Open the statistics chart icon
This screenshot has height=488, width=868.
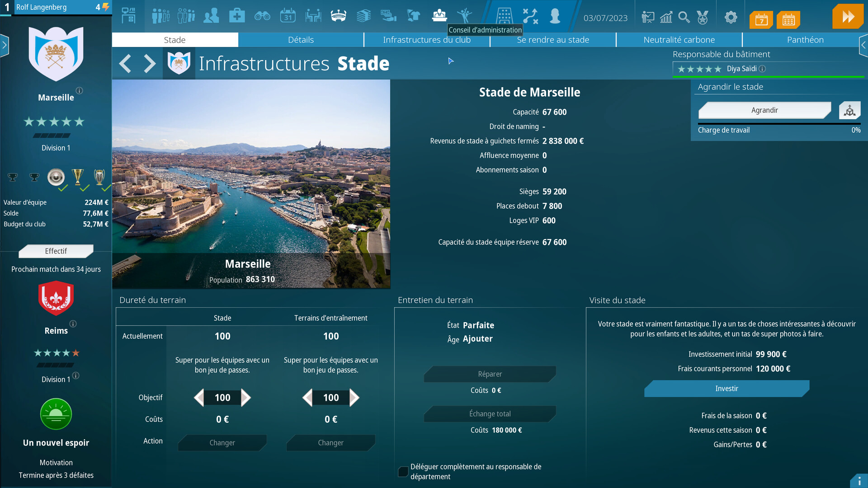click(666, 18)
